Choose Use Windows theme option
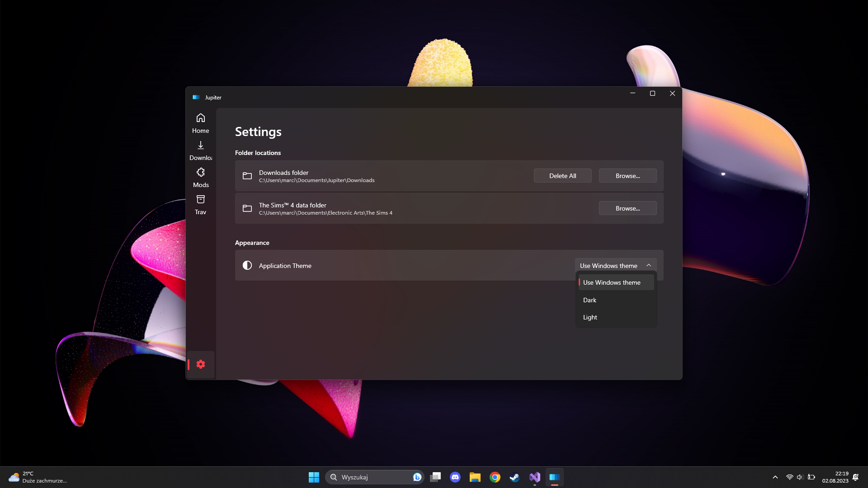 click(x=612, y=282)
